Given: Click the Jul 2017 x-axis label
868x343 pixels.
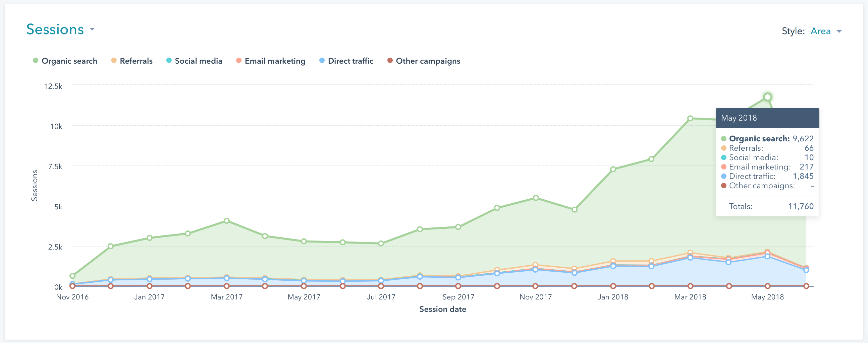Looking at the screenshot, I should coord(381,297).
